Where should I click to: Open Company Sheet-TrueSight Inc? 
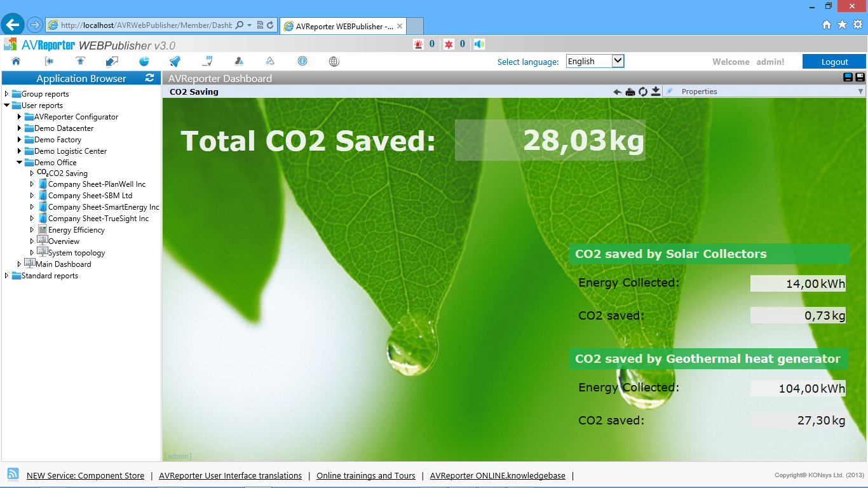tap(98, 219)
